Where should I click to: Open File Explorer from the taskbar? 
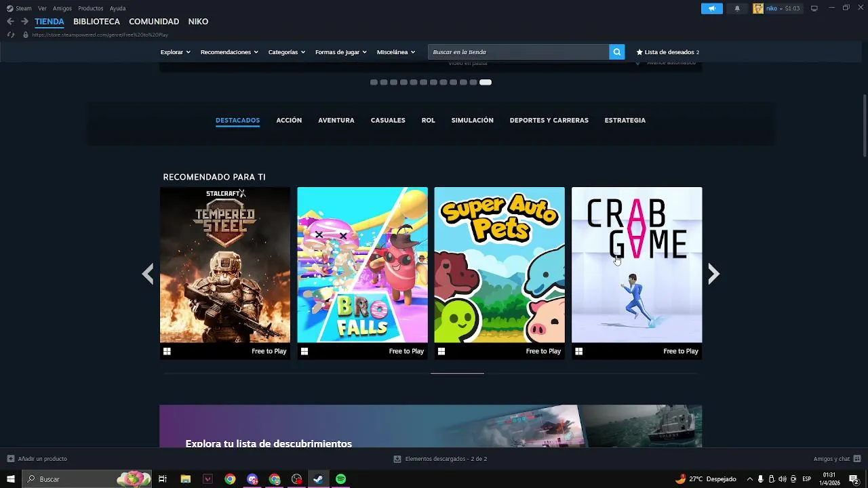coord(185,479)
